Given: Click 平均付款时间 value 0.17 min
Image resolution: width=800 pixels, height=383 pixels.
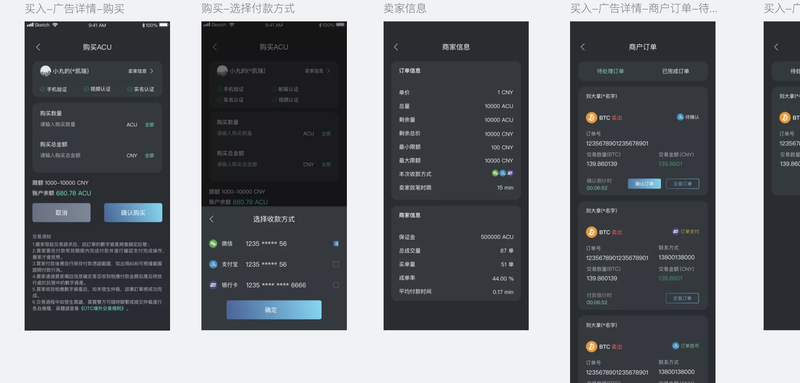Looking at the screenshot, I should click(x=503, y=292).
